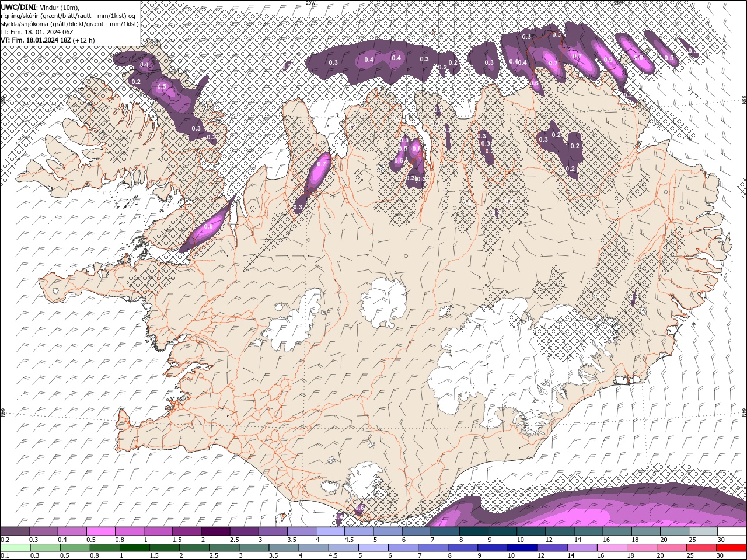Select the pale green 0.1 swatch in bottom legend

tap(15, 548)
